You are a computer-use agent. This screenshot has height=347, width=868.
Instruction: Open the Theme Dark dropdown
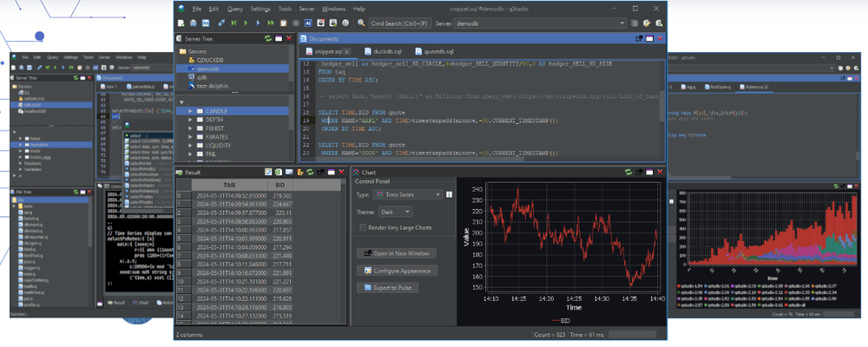tap(395, 212)
